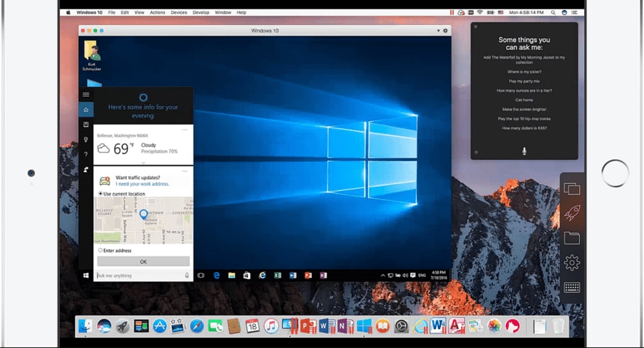Click Cortana microphone in search box

187,276
